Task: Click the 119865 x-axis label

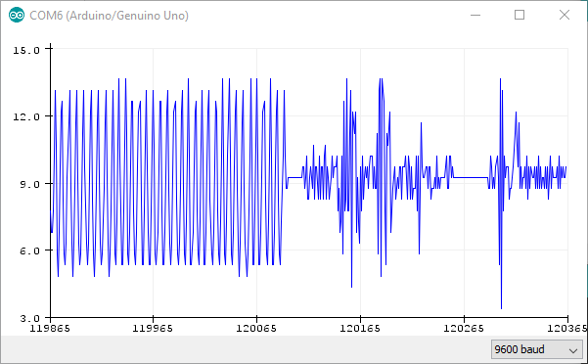Action: 50,329
